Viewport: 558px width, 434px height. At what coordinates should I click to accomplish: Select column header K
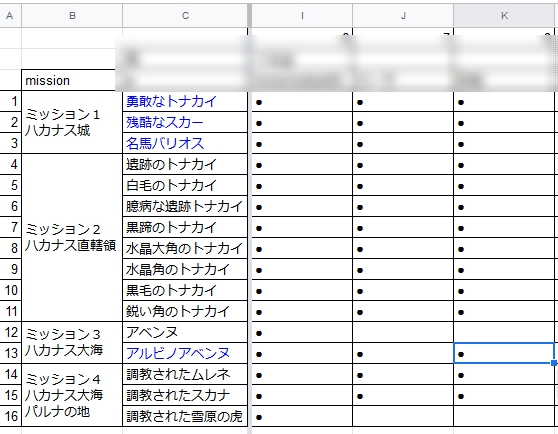click(x=504, y=16)
